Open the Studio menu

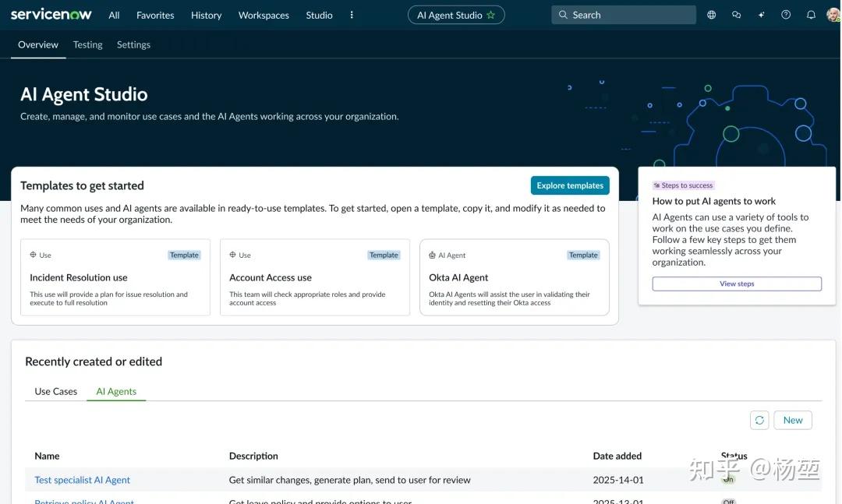319,15
